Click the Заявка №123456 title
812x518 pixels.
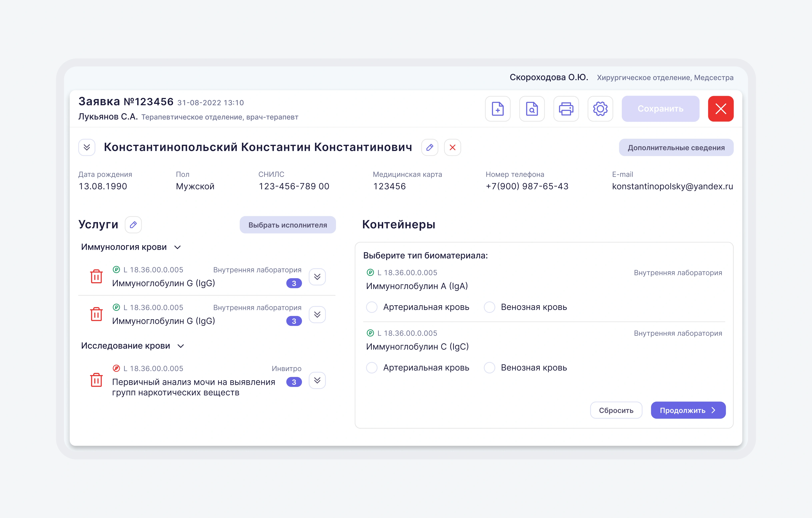pos(126,101)
